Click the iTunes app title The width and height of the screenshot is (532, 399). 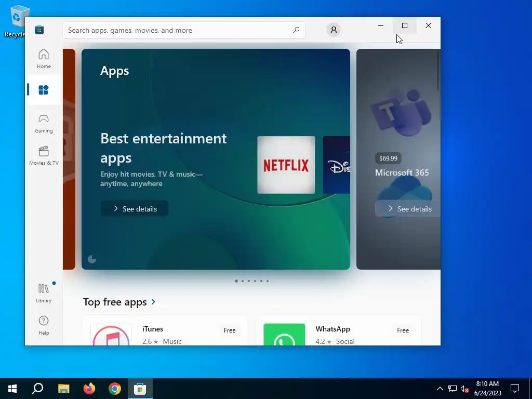point(153,329)
